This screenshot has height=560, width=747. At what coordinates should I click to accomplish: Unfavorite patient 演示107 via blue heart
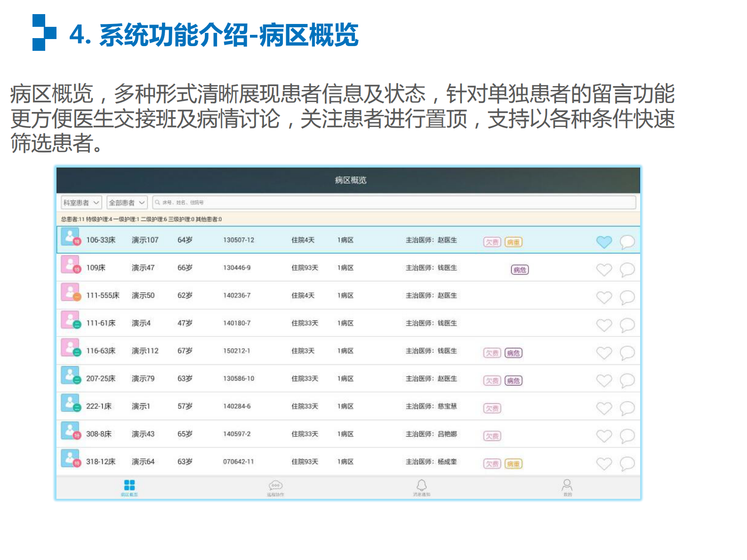point(604,242)
